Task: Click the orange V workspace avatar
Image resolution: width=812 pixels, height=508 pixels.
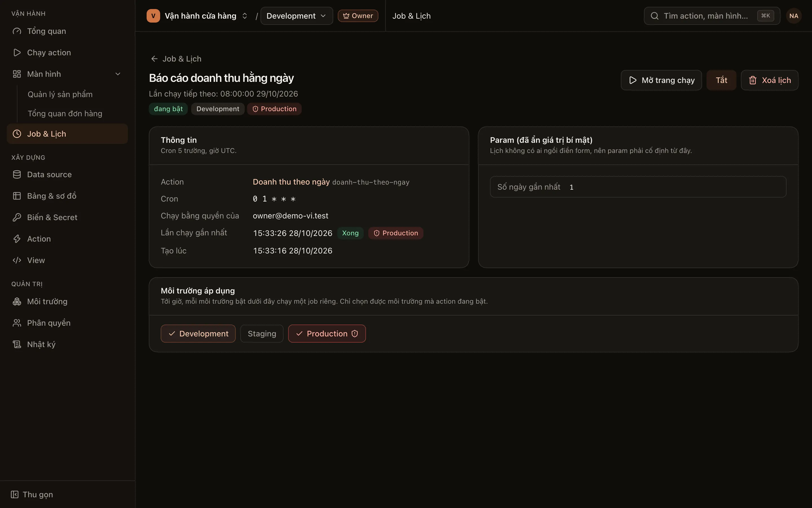Action: point(153,16)
